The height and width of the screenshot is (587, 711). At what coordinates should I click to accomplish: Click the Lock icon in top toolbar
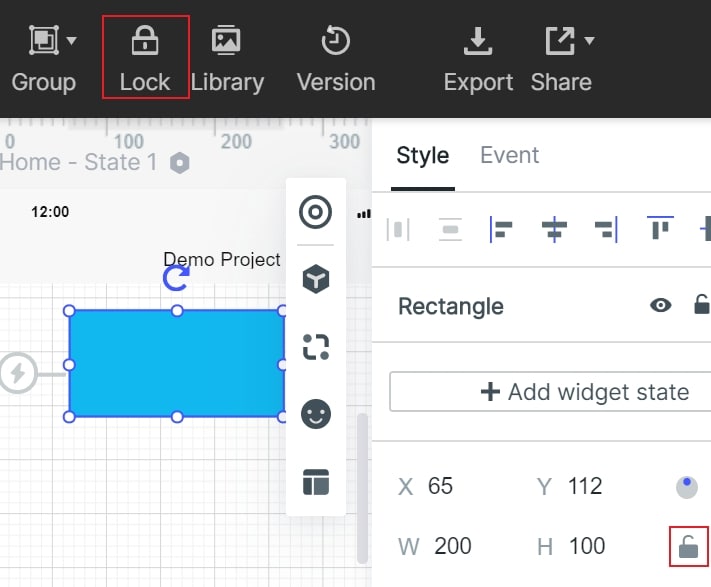pyautogui.click(x=145, y=41)
